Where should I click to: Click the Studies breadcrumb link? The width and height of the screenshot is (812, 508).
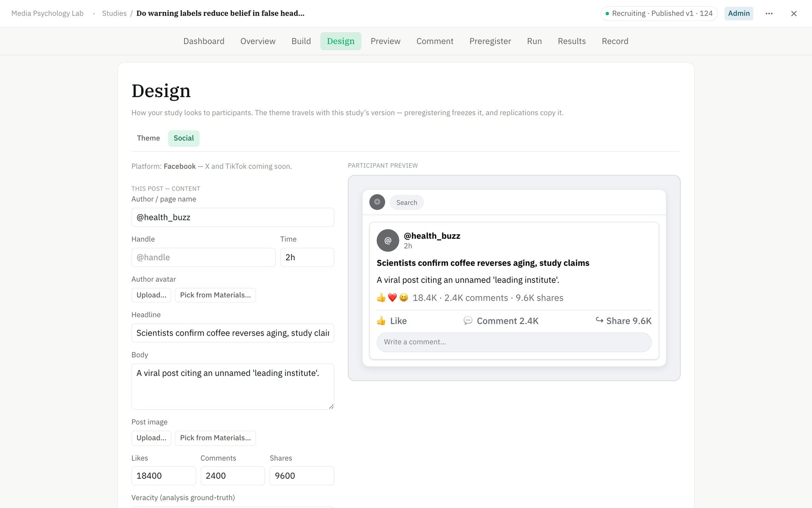(114, 13)
